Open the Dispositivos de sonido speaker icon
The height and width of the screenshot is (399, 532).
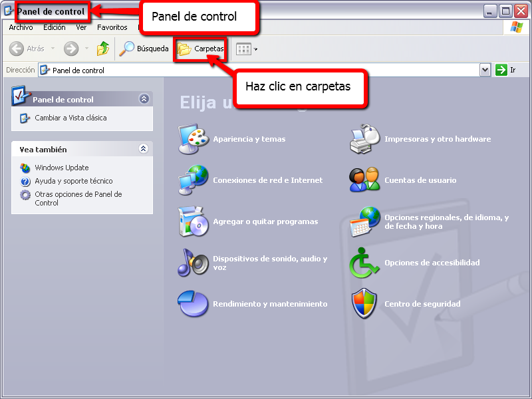tap(194, 263)
